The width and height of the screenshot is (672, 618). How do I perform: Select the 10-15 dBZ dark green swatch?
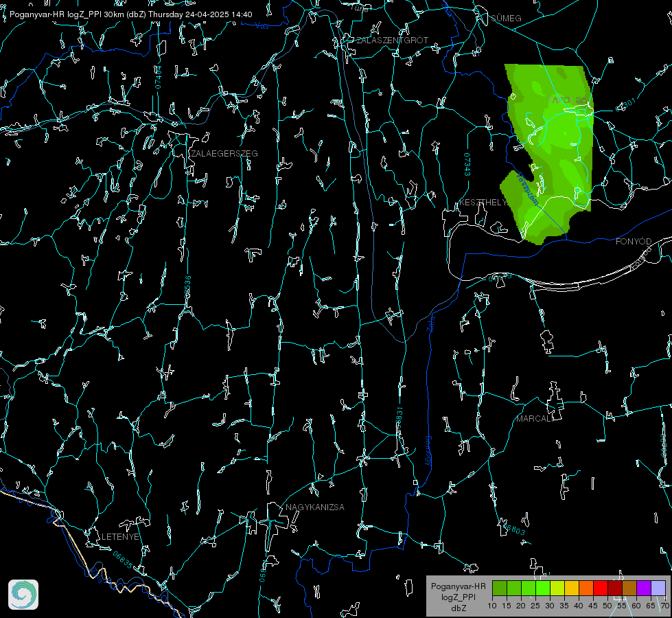(500, 588)
